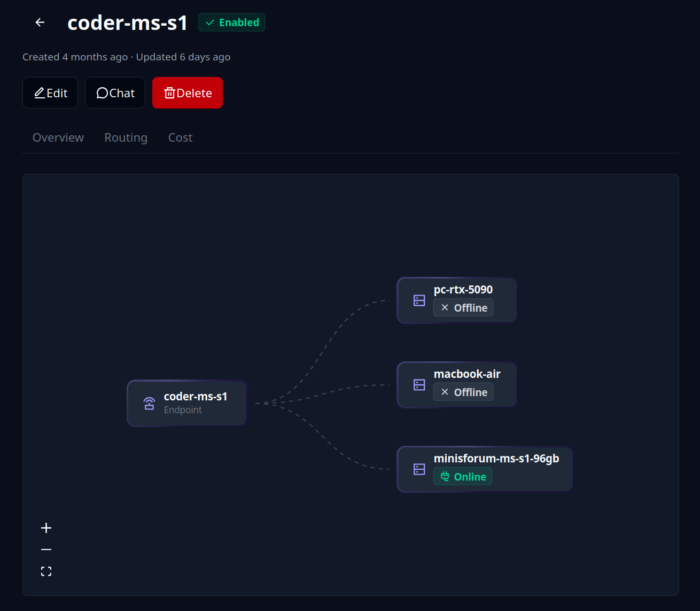Delete the coder-ms-s1 endpoint

pos(188,93)
